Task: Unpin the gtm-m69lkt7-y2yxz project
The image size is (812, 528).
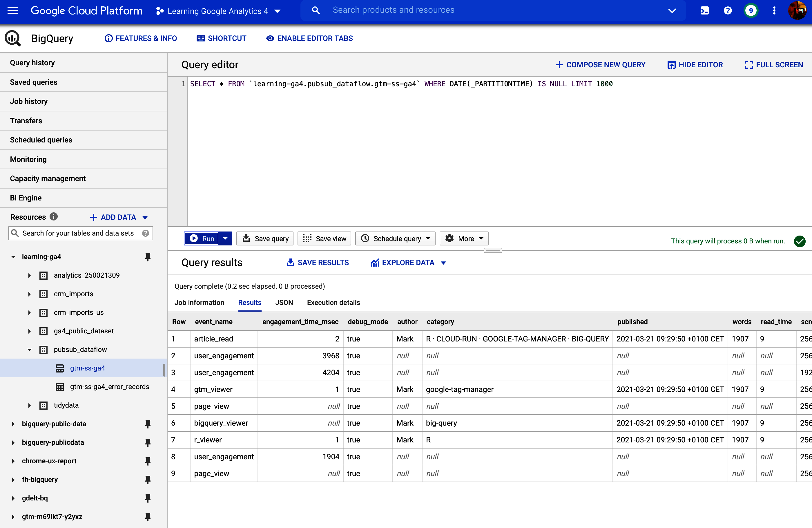Action: pos(148,517)
